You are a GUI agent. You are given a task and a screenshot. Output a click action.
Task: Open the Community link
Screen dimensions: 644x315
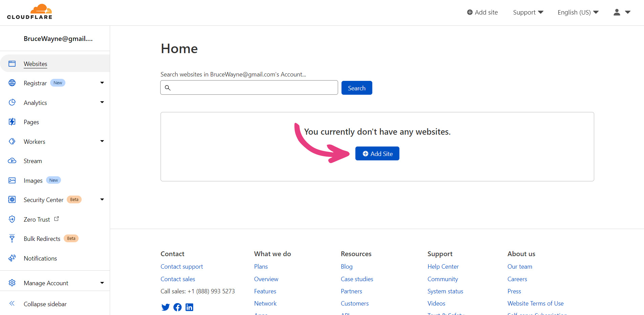(443, 279)
